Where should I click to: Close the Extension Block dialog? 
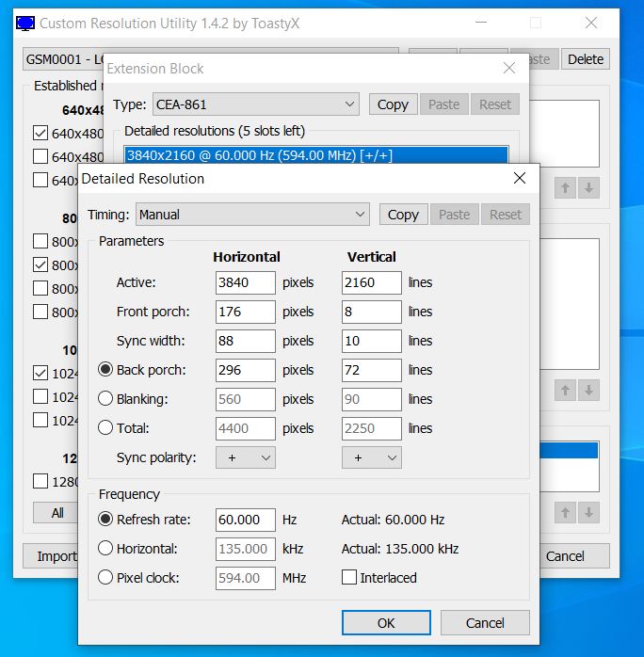(509, 68)
